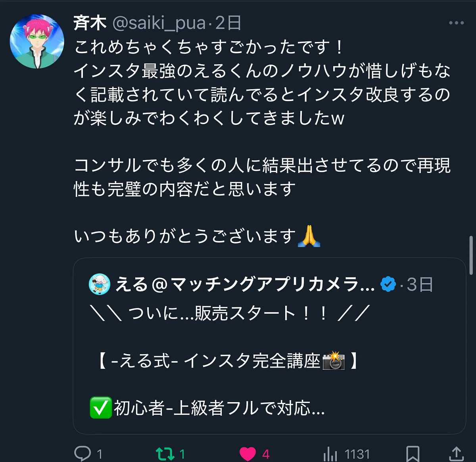Click the share upload icon
Image resolution: width=476 pixels, height=462 pixels.
pos(456,454)
